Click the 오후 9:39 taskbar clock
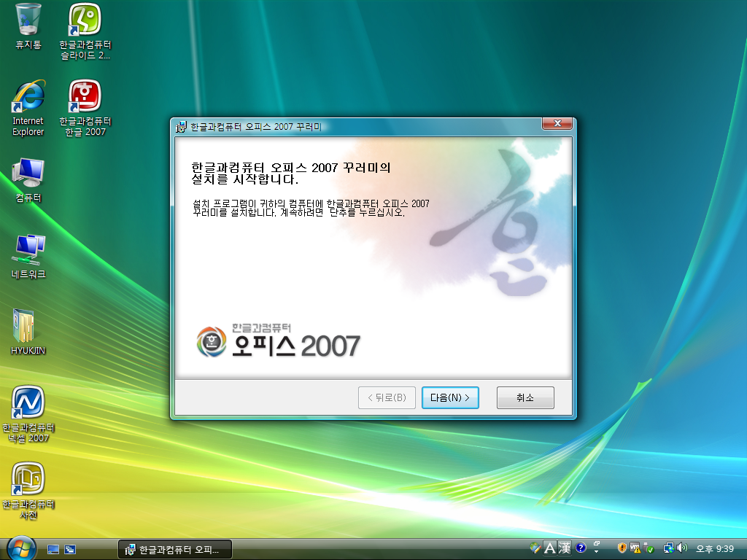 click(715, 548)
